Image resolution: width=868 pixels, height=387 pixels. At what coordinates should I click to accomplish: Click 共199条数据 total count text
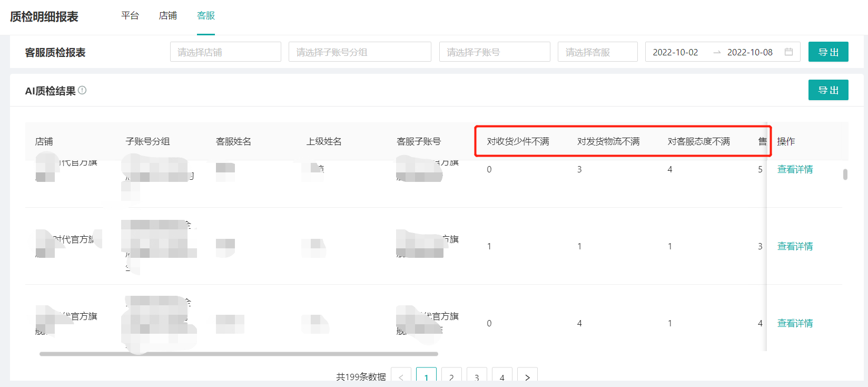click(361, 377)
